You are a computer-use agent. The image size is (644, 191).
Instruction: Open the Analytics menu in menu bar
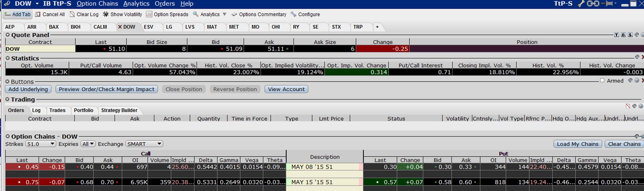point(136,4)
